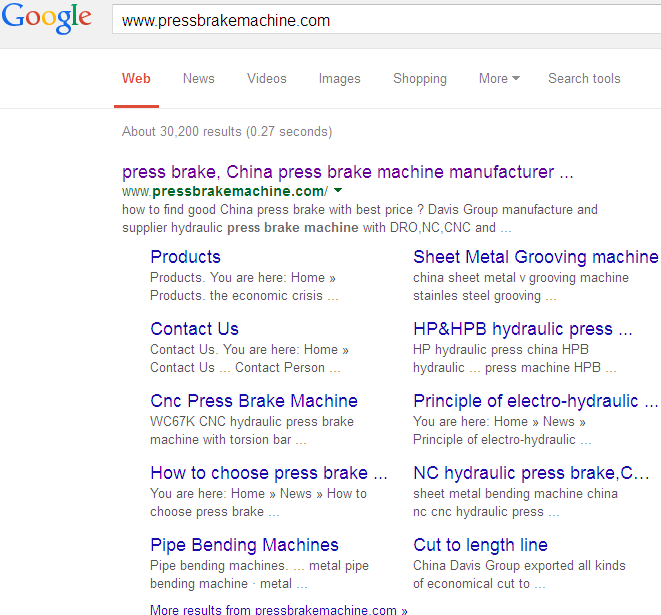Expand the green arrow next to result URL
Image resolution: width=661 pixels, height=615 pixels.
point(338,191)
